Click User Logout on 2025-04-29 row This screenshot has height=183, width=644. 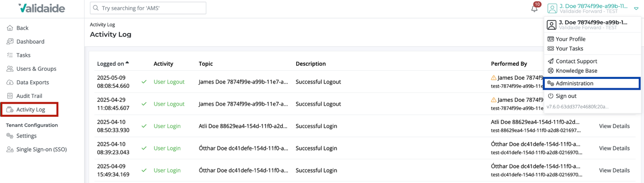tap(169, 104)
